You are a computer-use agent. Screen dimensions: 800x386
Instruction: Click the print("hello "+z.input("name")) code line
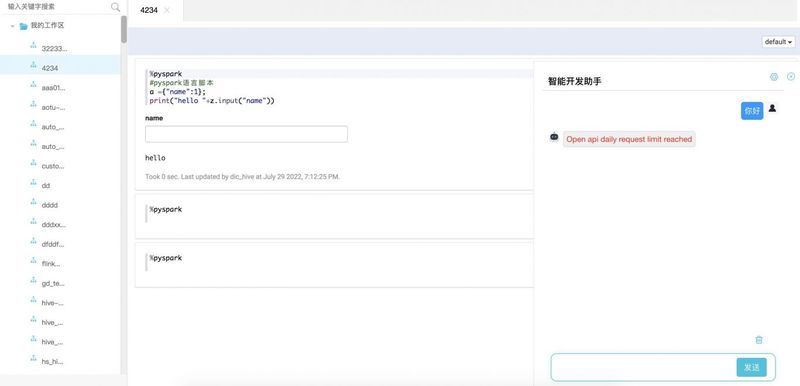[212, 101]
